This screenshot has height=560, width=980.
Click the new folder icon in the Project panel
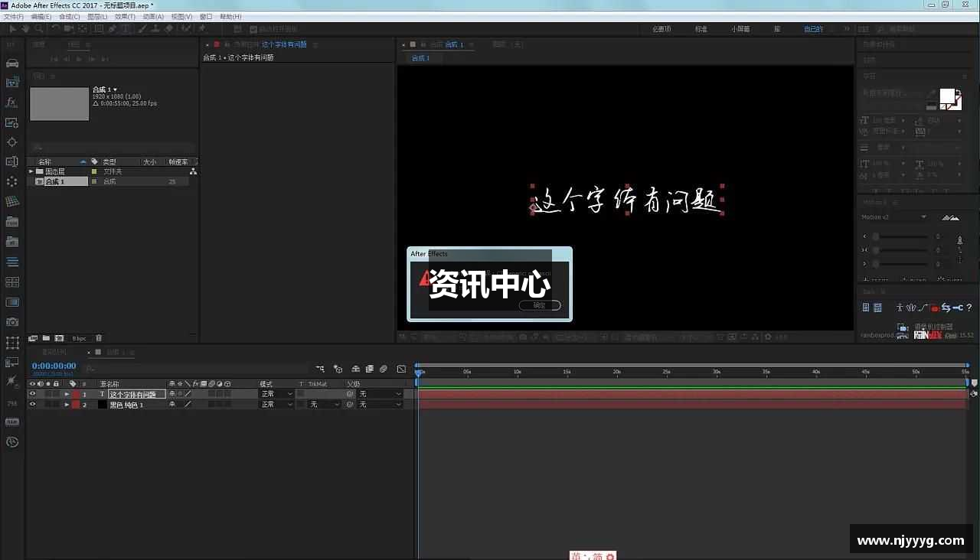click(x=46, y=337)
